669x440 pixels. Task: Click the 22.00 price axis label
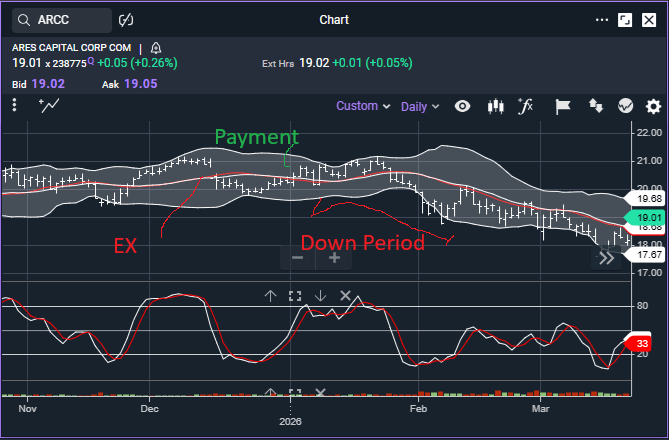click(x=649, y=133)
